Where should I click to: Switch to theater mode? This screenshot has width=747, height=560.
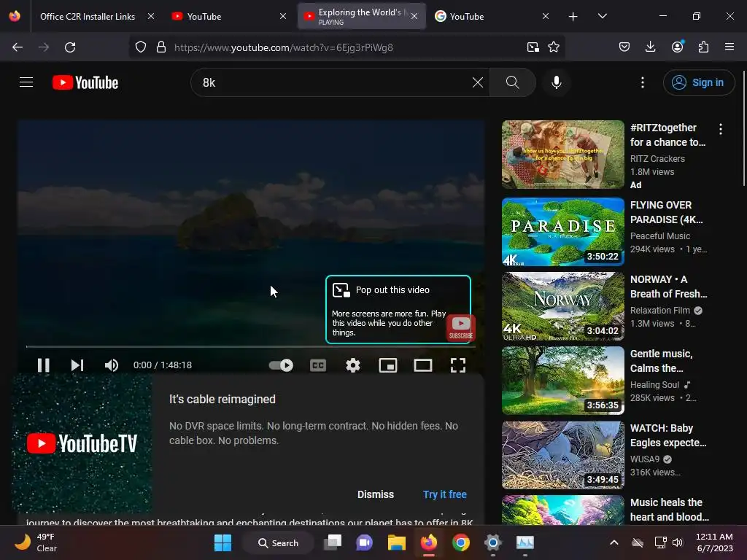coord(423,365)
